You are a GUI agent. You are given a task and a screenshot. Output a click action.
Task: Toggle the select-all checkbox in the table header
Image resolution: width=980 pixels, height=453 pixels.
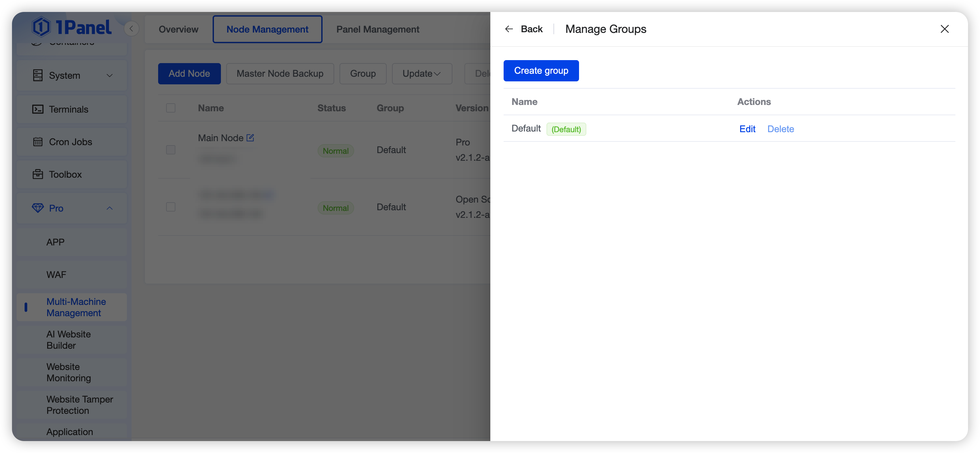click(x=171, y=108)
